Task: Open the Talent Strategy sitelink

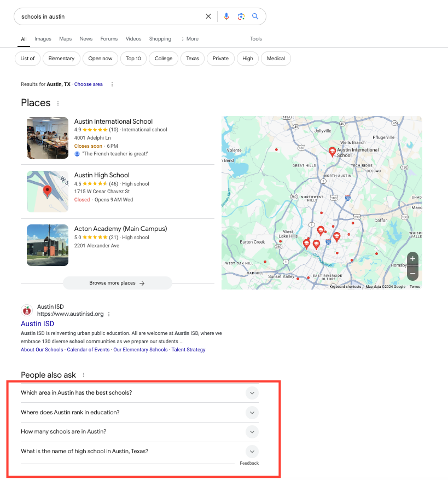Action: [189, 350]
